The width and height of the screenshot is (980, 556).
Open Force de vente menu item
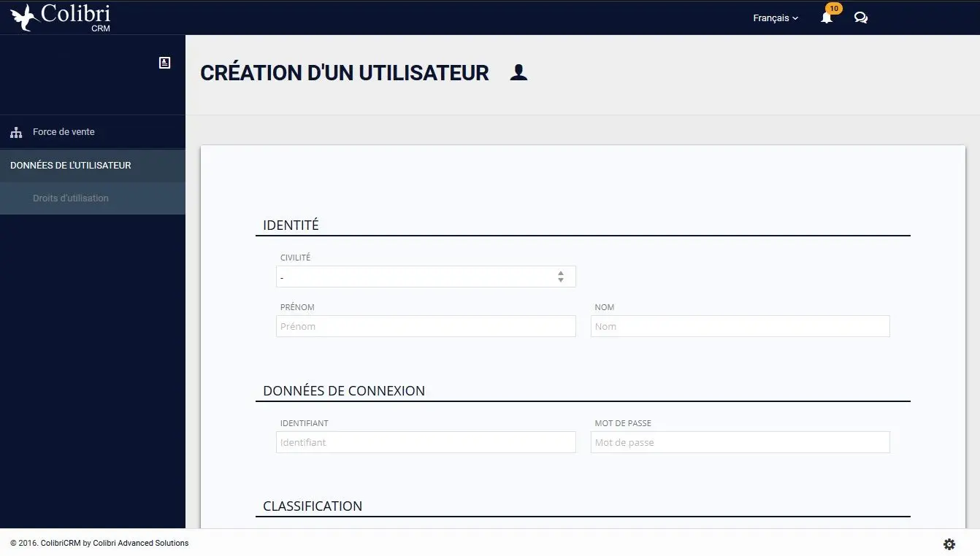pos(93,132)
